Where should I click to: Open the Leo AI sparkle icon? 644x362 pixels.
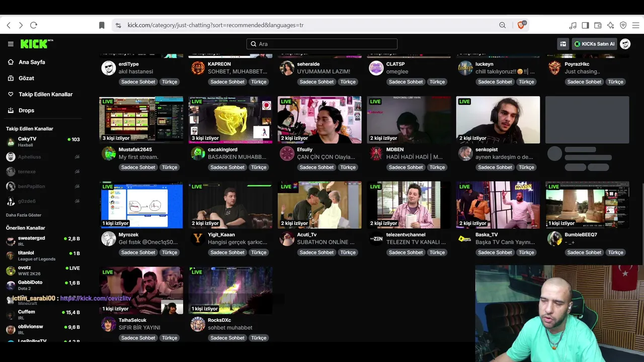(x=610, y=25)
